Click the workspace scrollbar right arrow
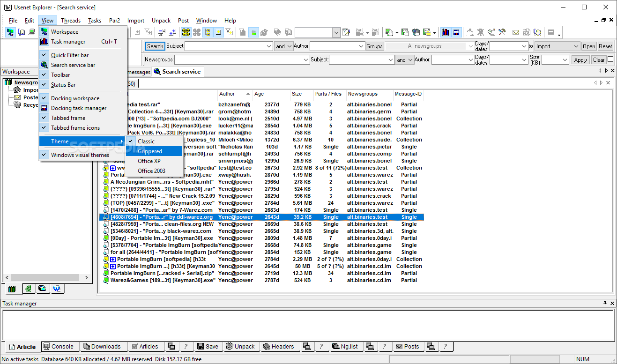617x364 pixels. pyautogui.click(x=86, y=277)
